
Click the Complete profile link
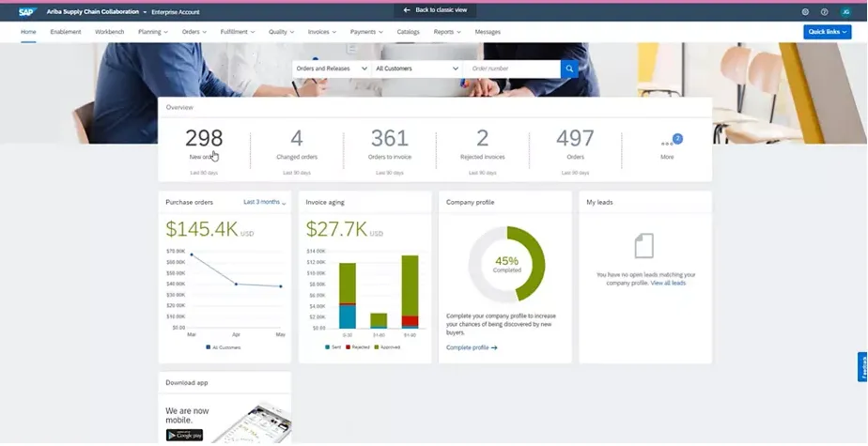472,347
